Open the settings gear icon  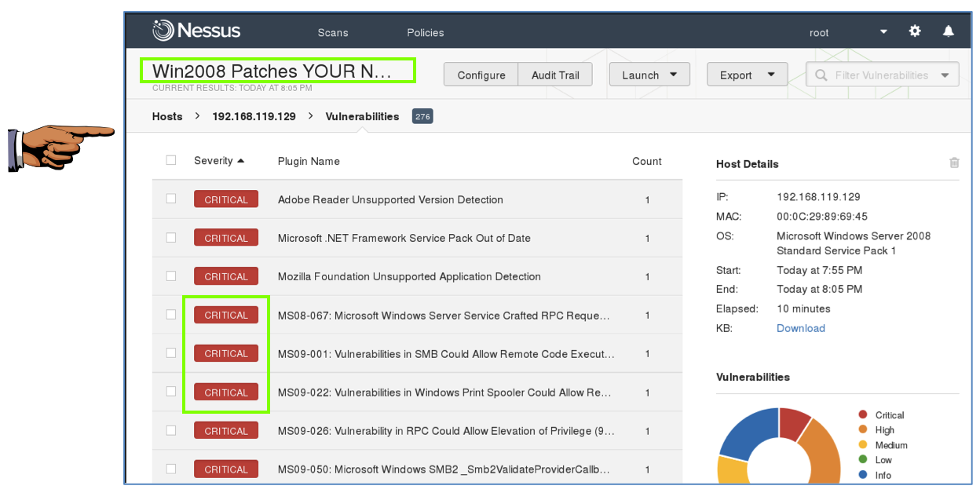915,31
